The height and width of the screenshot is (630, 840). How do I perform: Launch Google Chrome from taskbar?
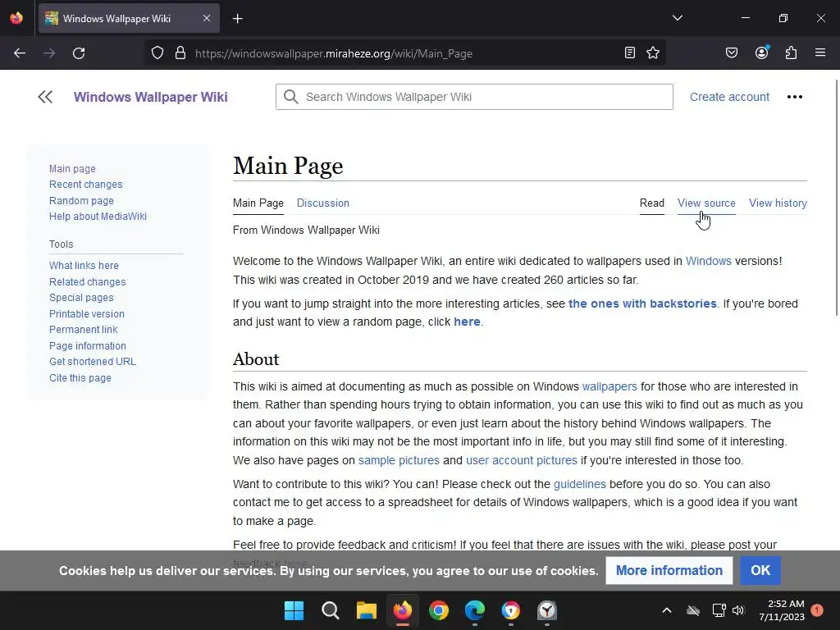point(439,610)
